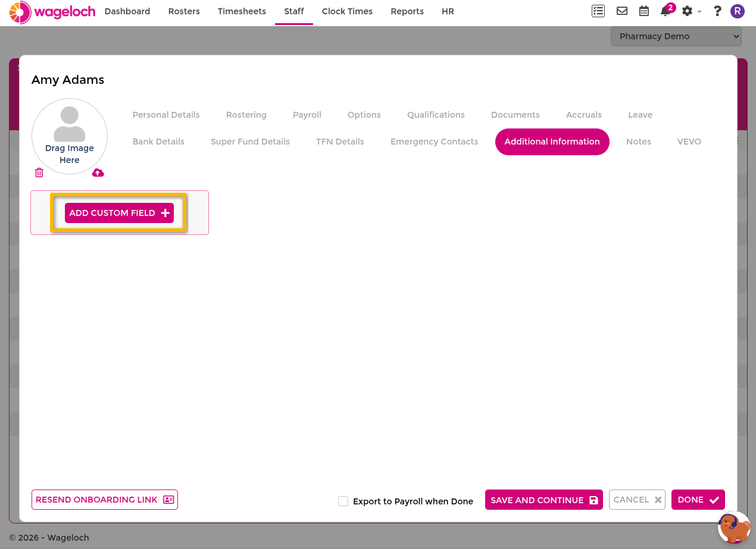756x549 pixels.
Task: Open the calendar icon in header
Action: [x=643, y=11]
